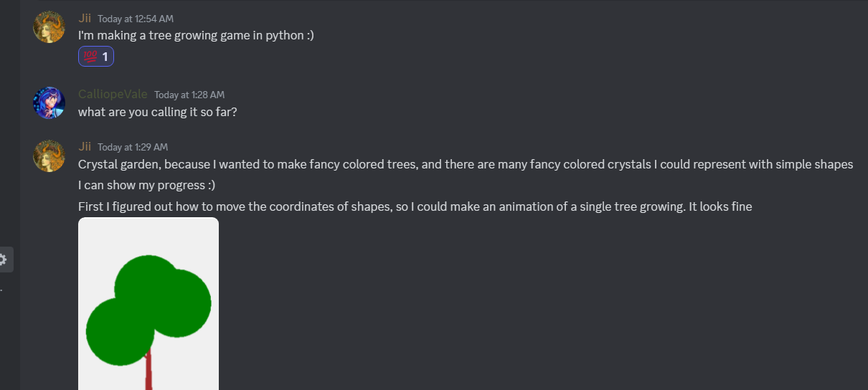Click the Jii username above the Crystal garden message

pyautogui.click(x=85, y=147)
